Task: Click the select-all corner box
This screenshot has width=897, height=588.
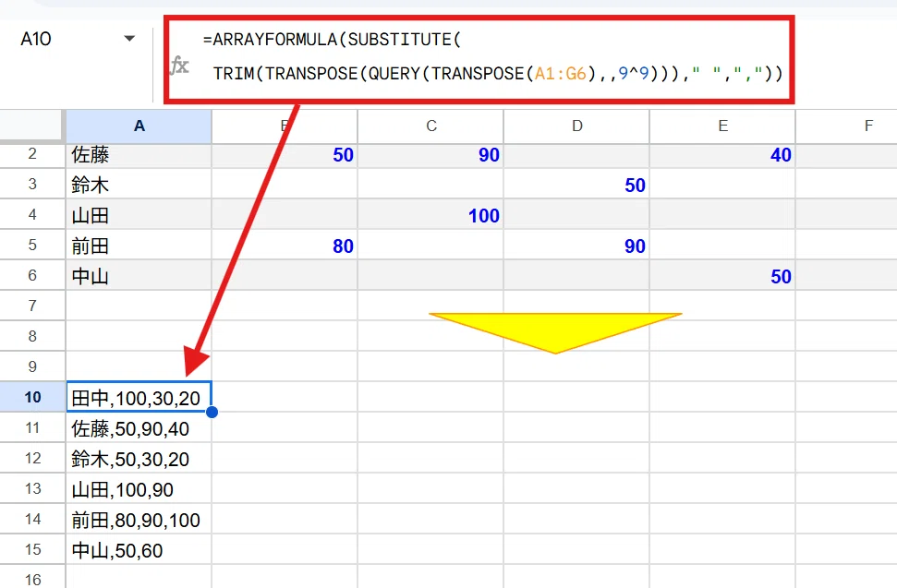Action: coord(30,126)
